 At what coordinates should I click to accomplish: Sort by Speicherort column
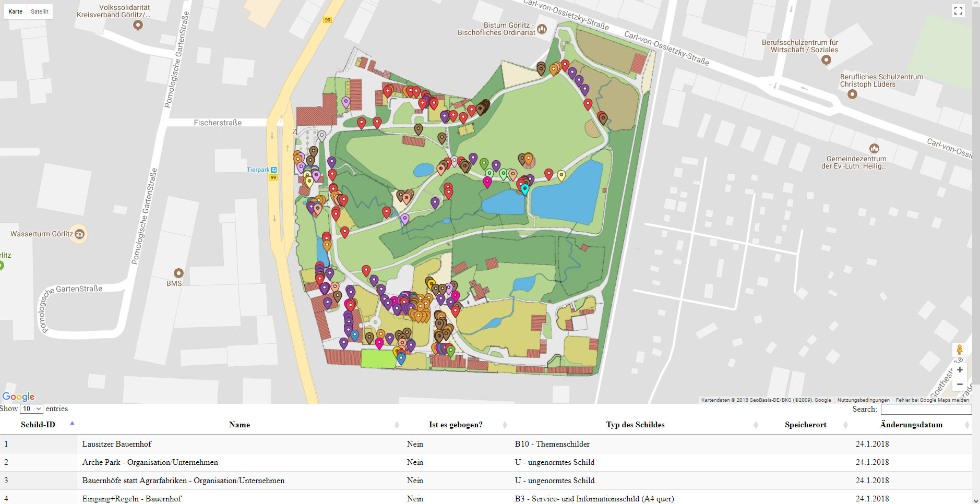pyautogui.click(x=806, y=425)
